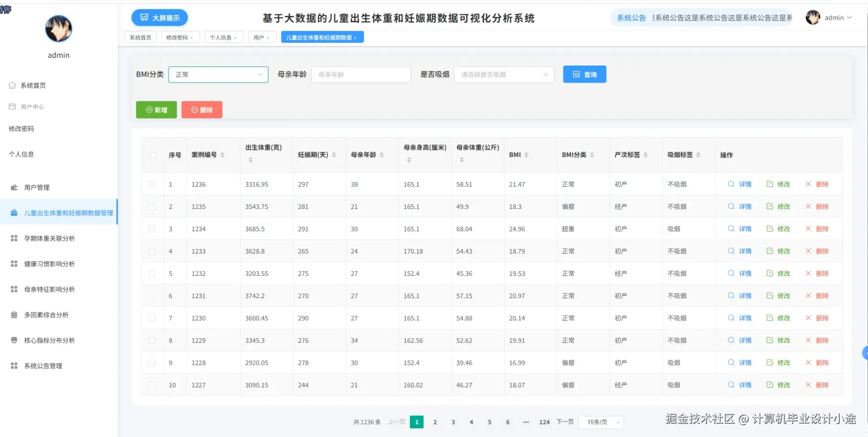
Task: Close the 个人信息 tab
Action: point(236,37)
